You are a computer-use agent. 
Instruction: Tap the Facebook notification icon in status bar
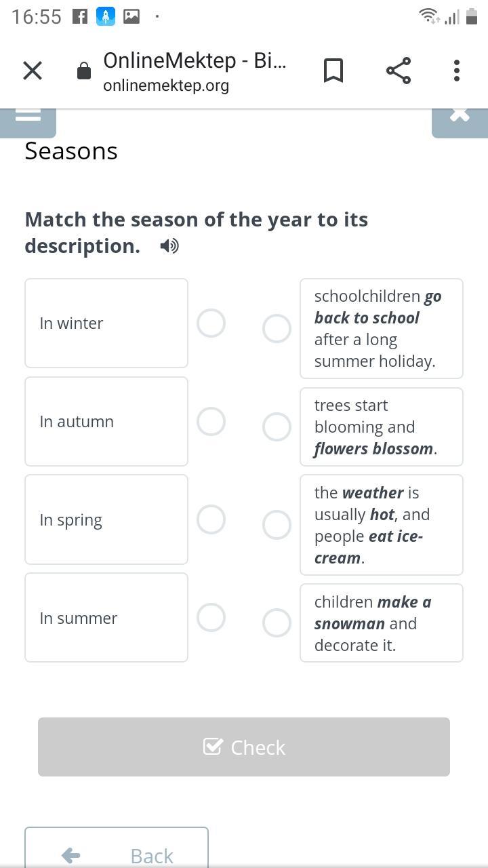80,16
